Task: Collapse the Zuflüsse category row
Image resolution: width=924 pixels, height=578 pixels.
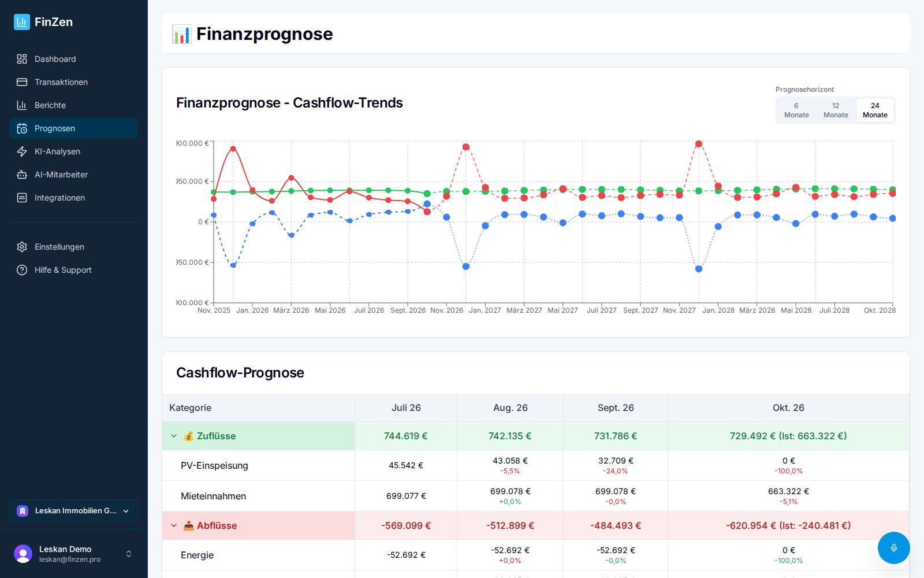Action: click(x=174, y=436)
